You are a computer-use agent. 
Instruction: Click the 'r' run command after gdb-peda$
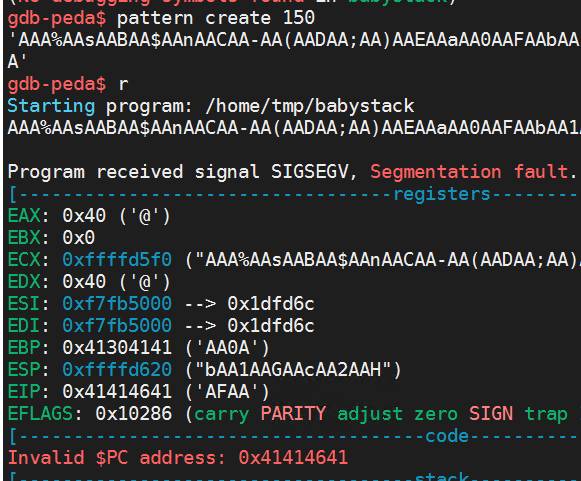[123, 85]
